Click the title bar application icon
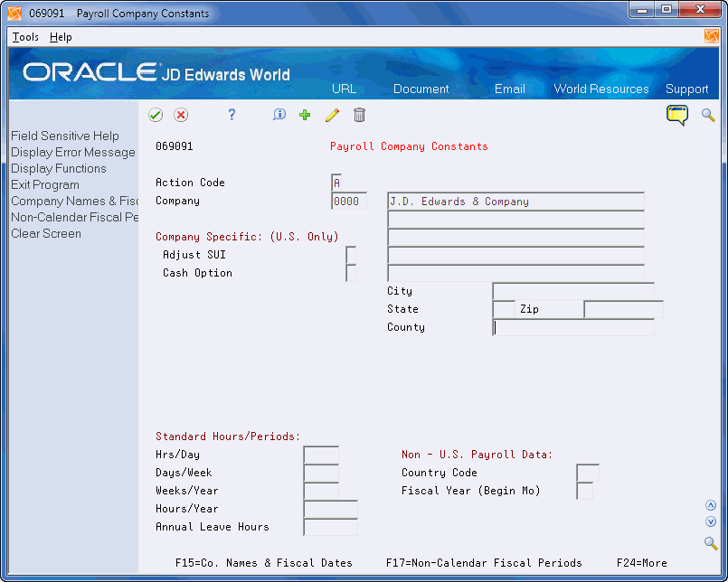 (x=14, y=14)
